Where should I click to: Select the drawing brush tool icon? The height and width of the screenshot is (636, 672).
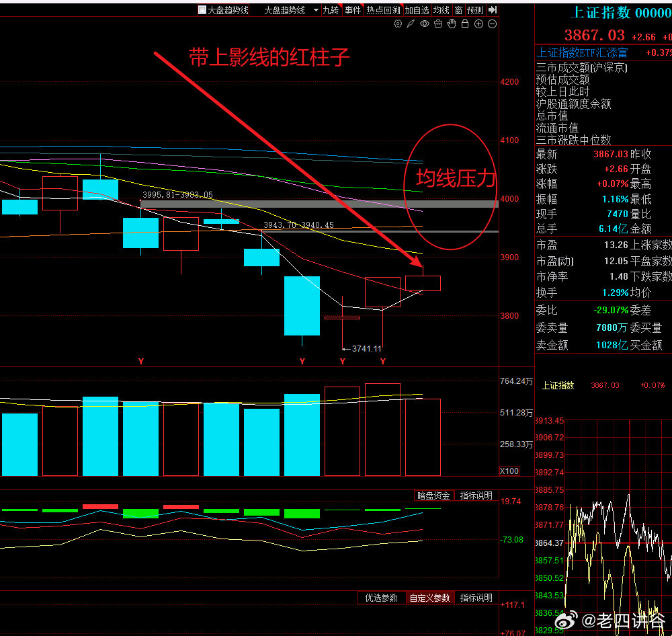click(x=411, y=24)
